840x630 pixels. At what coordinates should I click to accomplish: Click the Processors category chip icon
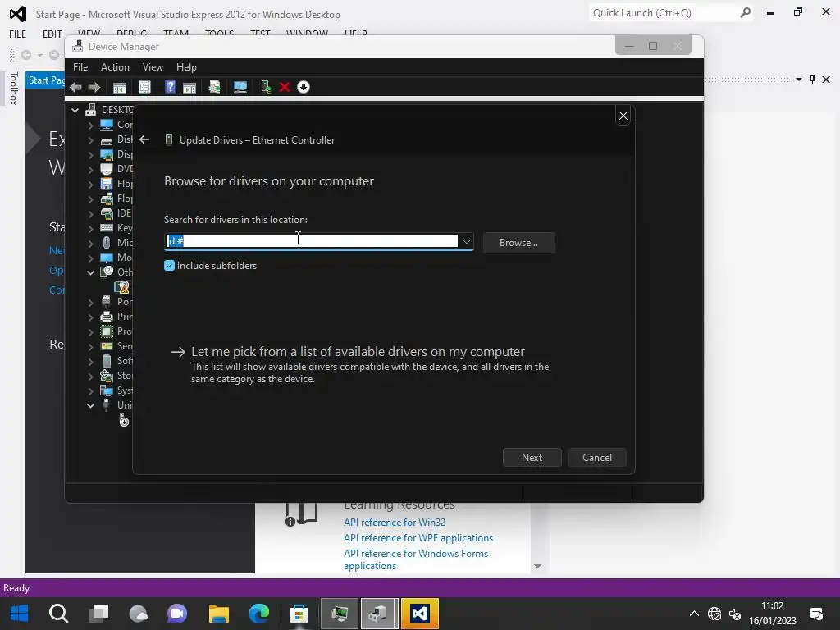tap(107, 331)
